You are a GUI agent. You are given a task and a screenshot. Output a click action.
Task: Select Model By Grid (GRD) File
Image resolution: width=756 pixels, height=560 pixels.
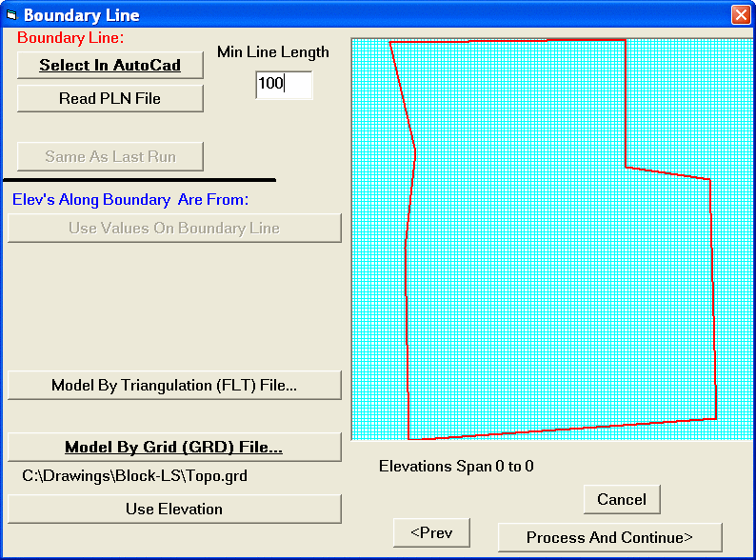pos(174,447)
